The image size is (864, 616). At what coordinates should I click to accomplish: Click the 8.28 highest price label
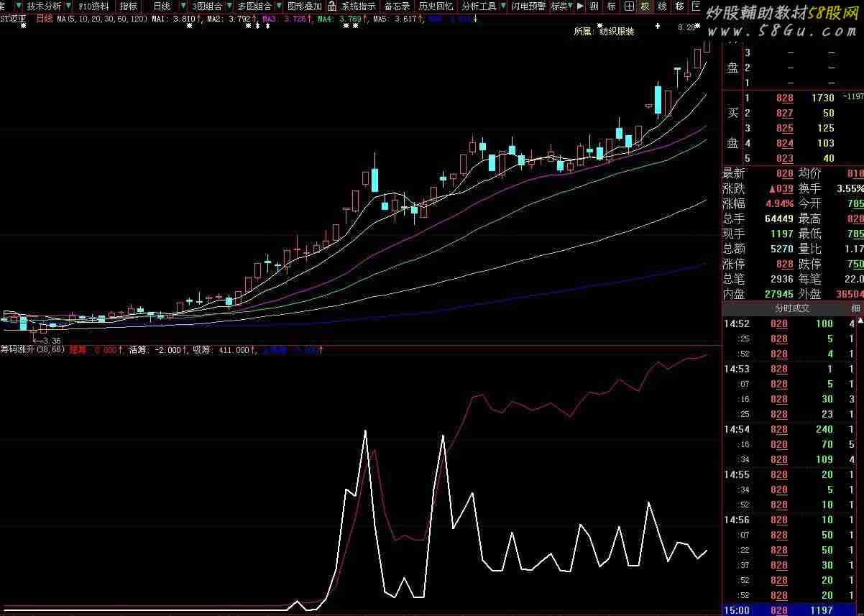[687, 27]
